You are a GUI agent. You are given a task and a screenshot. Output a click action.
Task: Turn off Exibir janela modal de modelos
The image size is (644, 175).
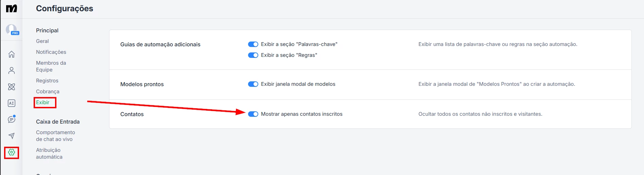pyautogui.click(x=253, y=84)
